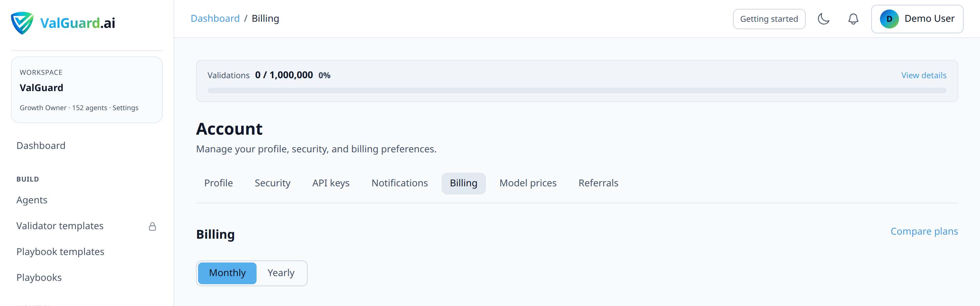This screenshot has height=306, width=980.
Task: Click the Getting started button
Action: click(769, 19)
